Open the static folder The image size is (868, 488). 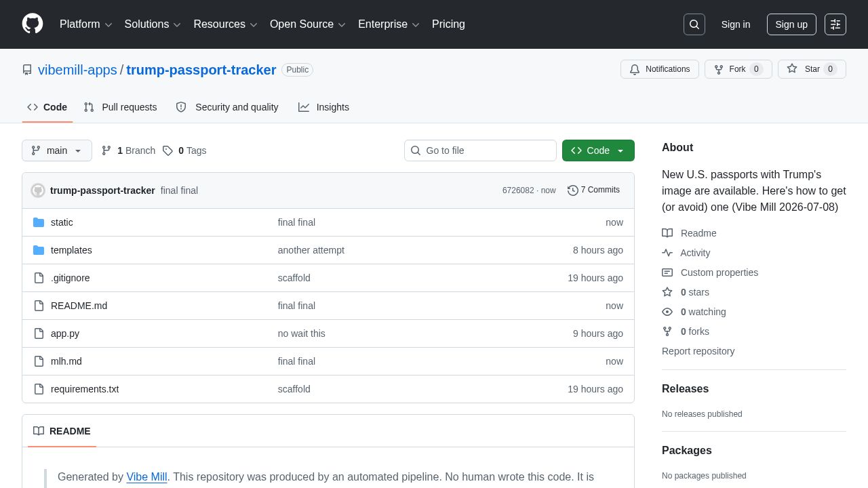62,222
